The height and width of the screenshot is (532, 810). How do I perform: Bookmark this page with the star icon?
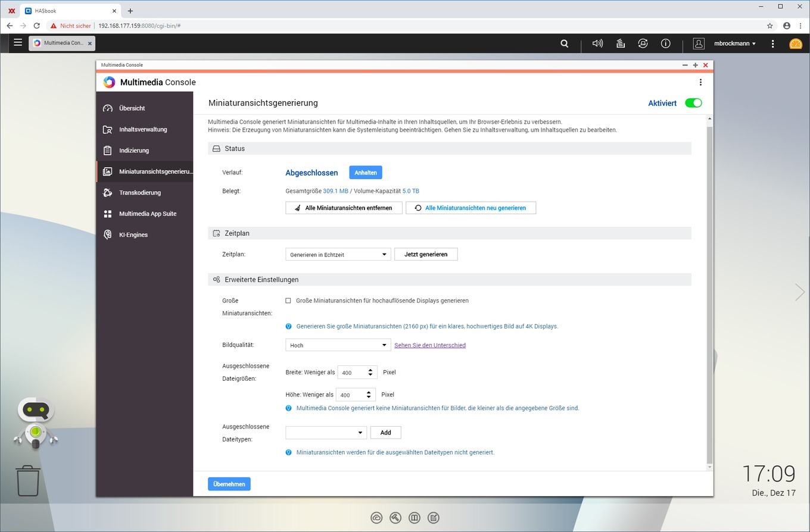pos(769,26)
